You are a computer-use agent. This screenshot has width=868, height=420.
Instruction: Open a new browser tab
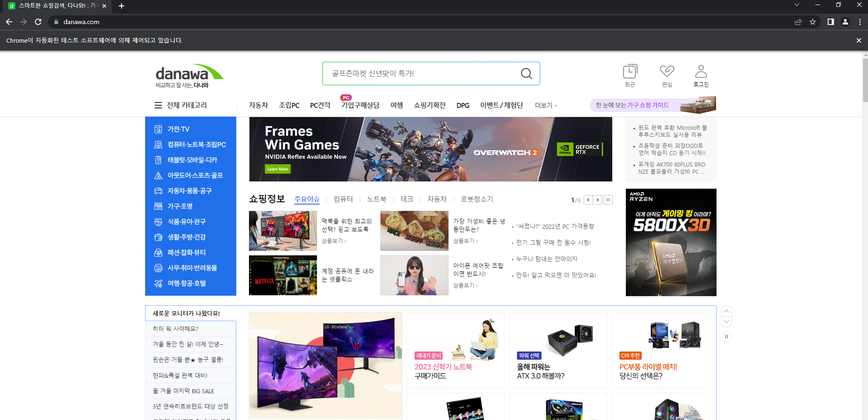click(122, 6)
